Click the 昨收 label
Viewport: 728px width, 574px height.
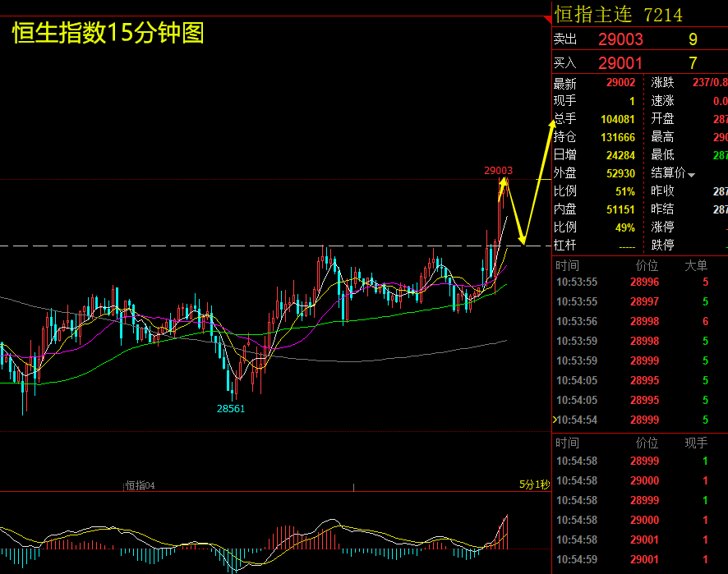coord(662,191)
